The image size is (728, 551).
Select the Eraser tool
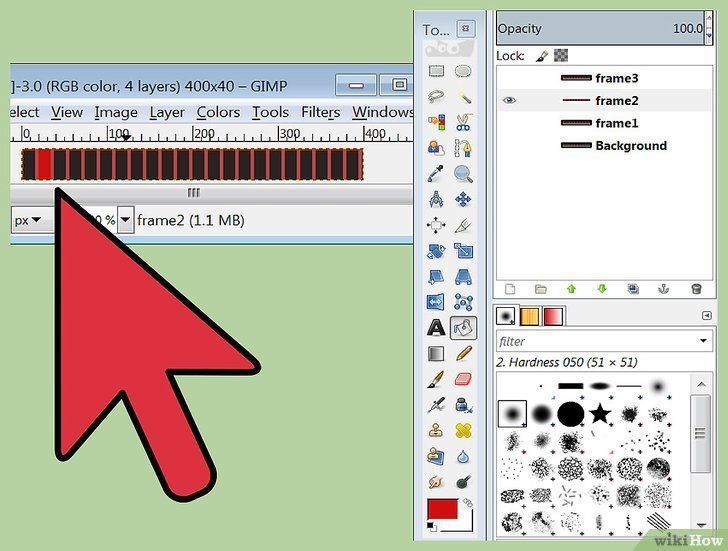point(463,380)
